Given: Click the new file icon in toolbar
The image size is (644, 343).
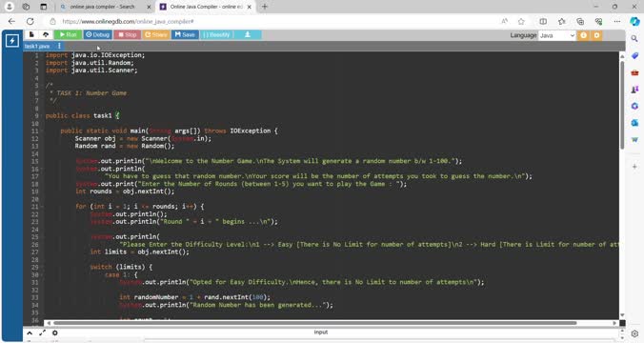Looking at the screenshot, I should click(x=31, y=35).
